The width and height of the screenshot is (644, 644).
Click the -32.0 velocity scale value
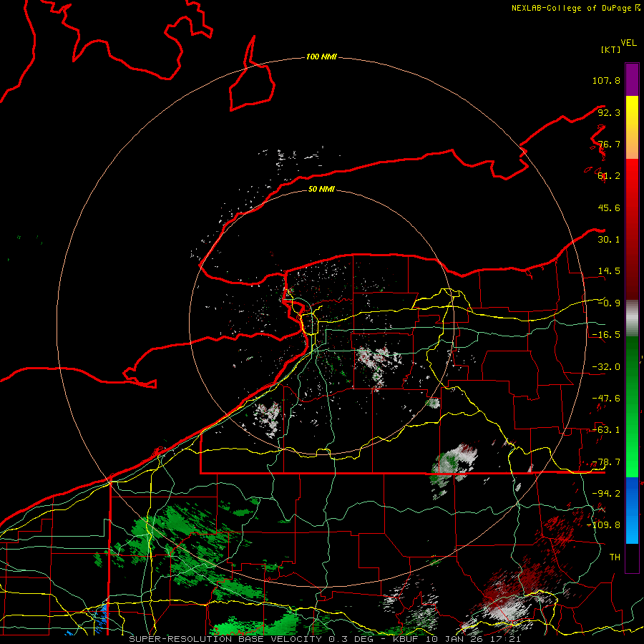pos(606,367)
